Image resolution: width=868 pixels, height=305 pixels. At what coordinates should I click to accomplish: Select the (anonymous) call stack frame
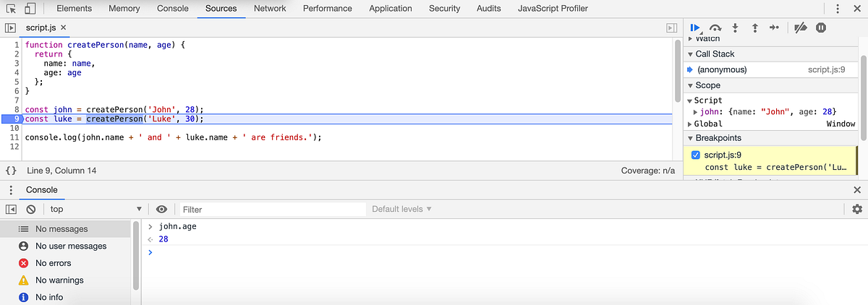coord(722,69)
